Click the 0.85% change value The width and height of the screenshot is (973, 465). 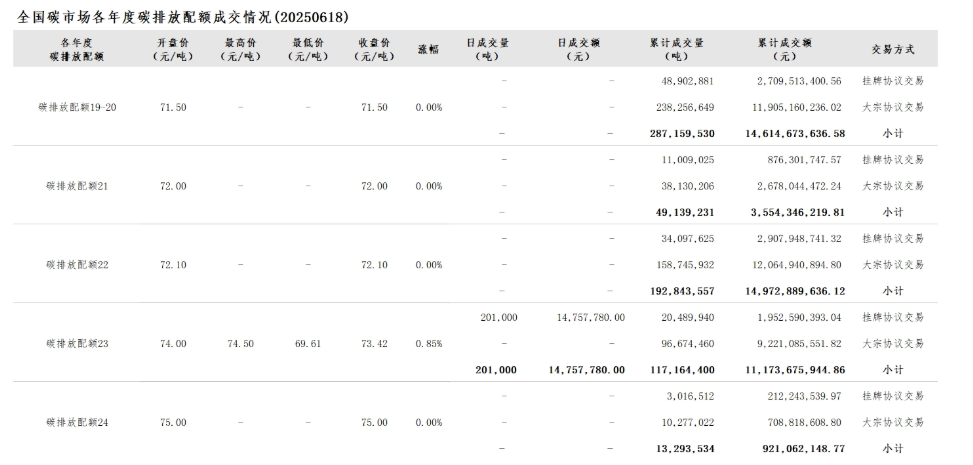428,343
